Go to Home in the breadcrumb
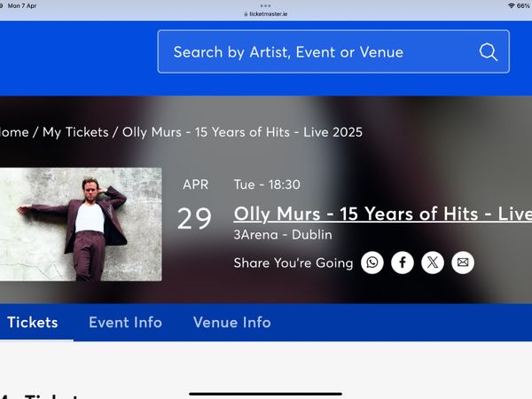The width and height of the screenshot is (532, 399). tap(14, 132)
